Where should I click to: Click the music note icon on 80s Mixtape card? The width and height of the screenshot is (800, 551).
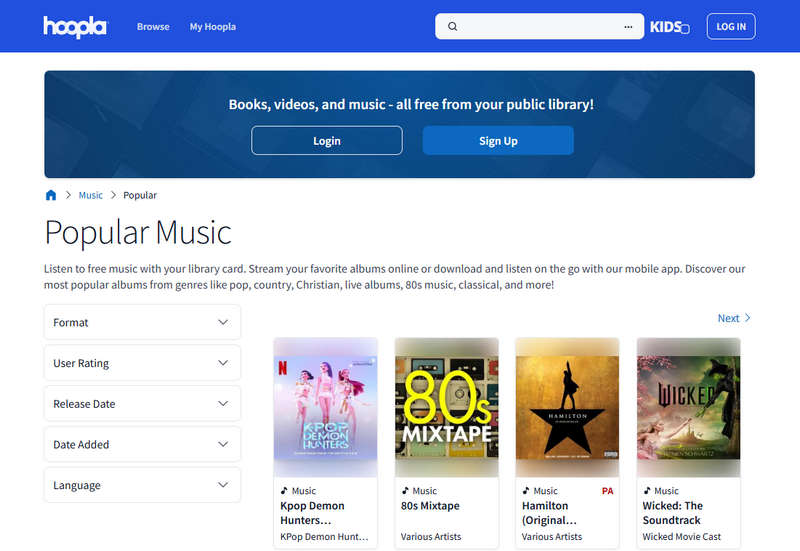[x=405, y=490]
